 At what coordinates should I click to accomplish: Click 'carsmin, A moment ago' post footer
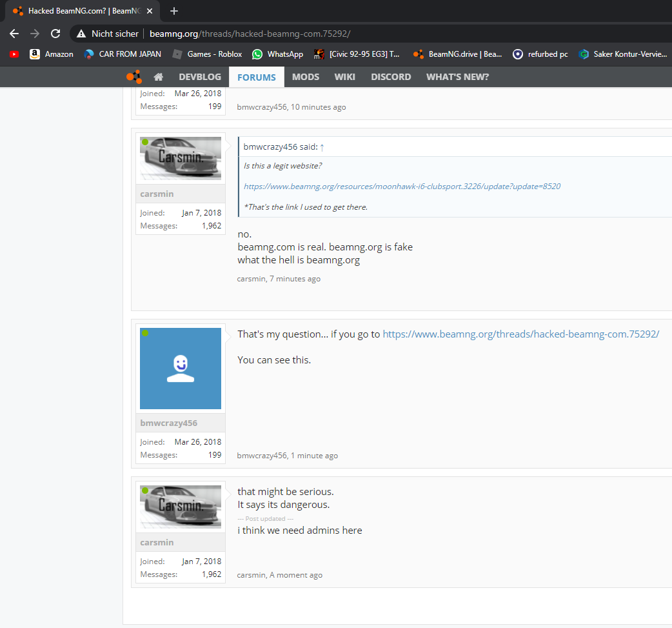(x=280, y=575)
